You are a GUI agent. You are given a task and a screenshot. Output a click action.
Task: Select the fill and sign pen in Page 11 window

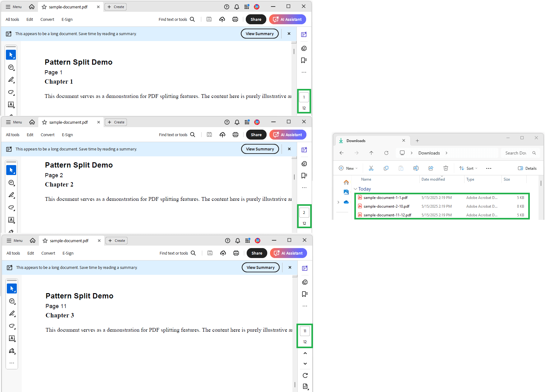coord(12,351)
